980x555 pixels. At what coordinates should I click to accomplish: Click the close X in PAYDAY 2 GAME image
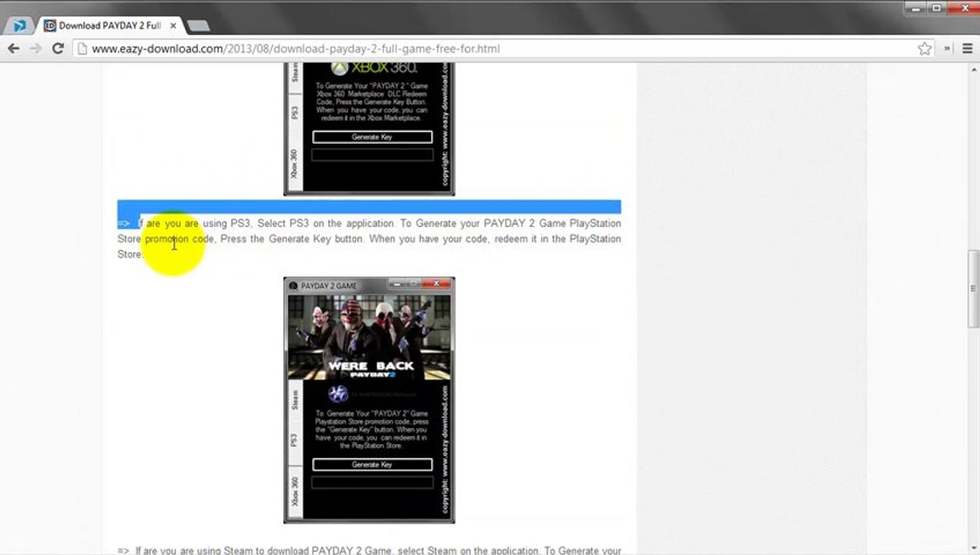pos(436,283)
